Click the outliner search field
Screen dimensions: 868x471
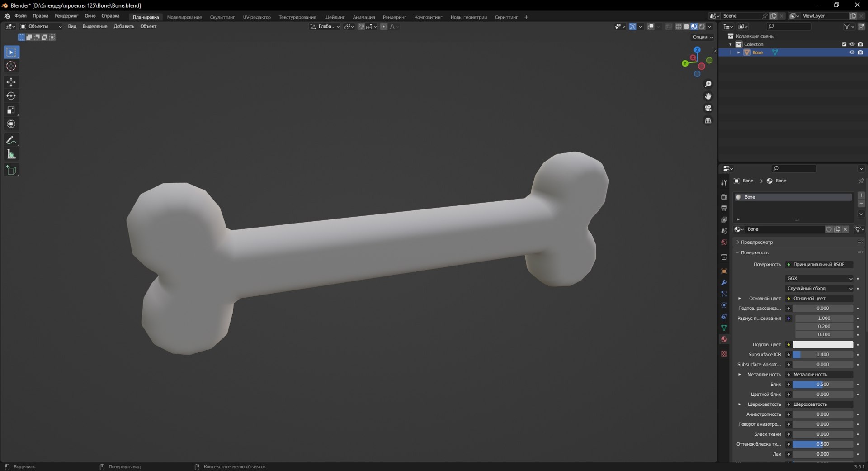pos(789,27)
